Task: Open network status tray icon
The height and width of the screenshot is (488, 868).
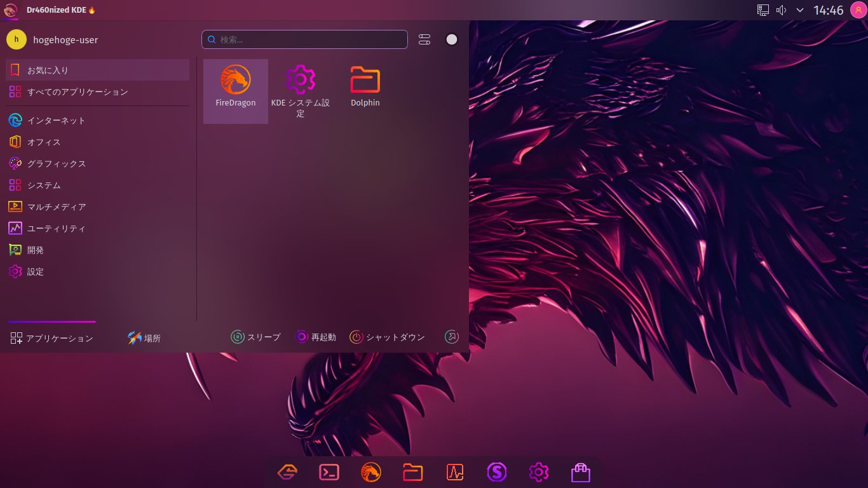Action: point(763,10)
